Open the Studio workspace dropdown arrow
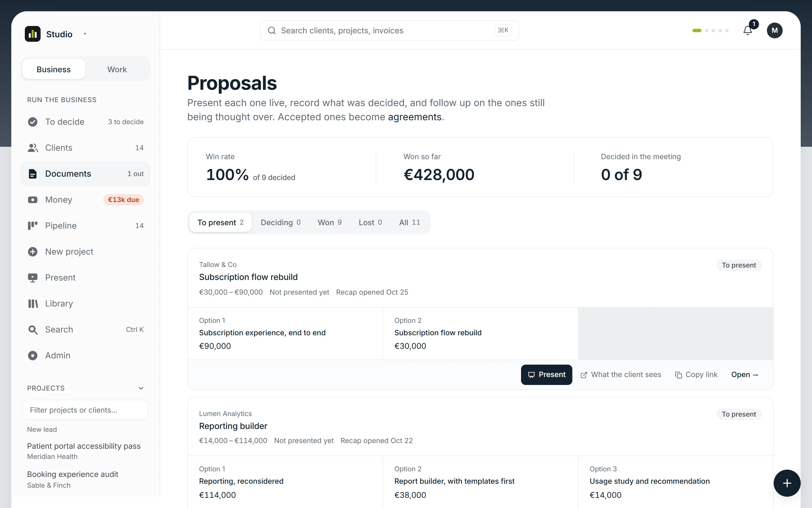 pos(85,34)
